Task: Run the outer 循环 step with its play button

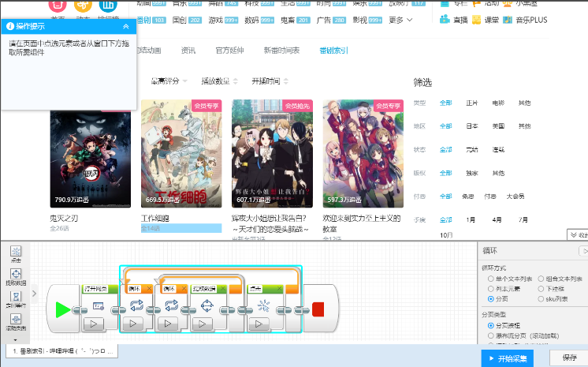Action: click(132, 324)
